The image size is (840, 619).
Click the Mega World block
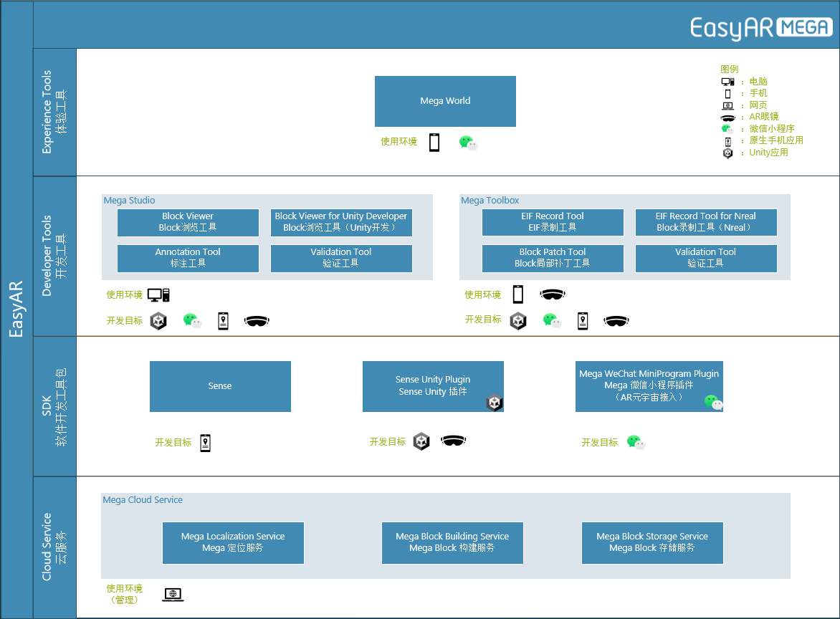[445, 101]
